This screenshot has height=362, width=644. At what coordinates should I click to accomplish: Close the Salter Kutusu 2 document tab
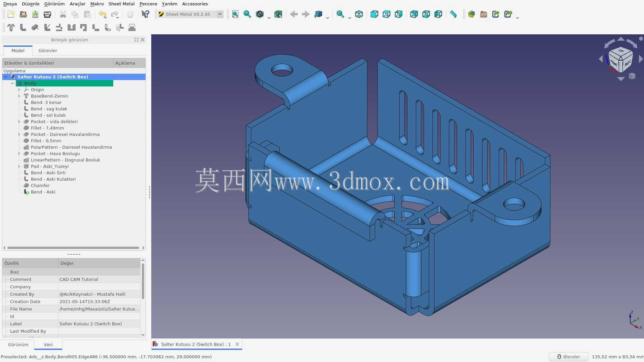(237, 345)
